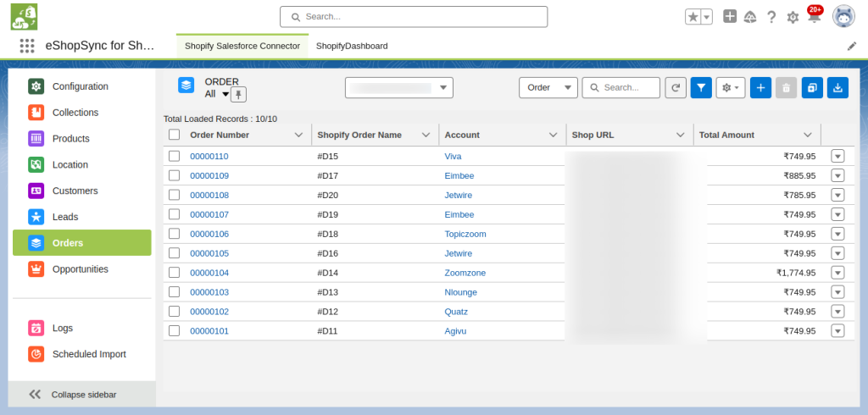Open Configuration in the sidebar

click(x=82, y=86)
